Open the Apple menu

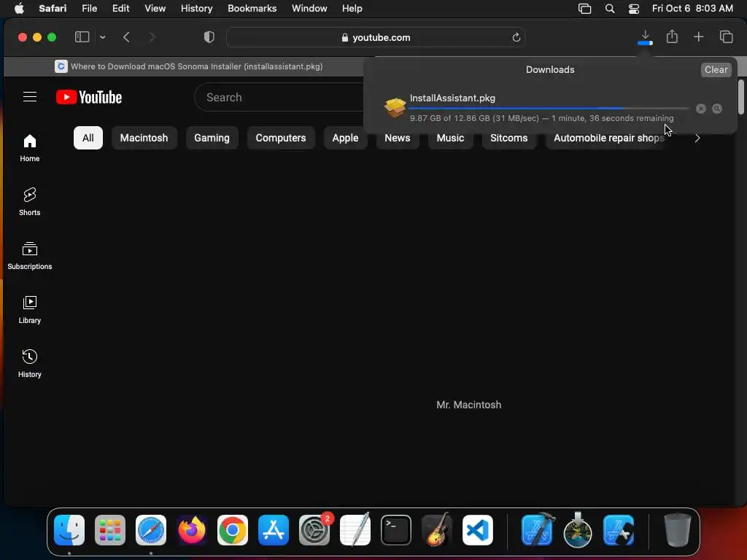click(19, 9)
